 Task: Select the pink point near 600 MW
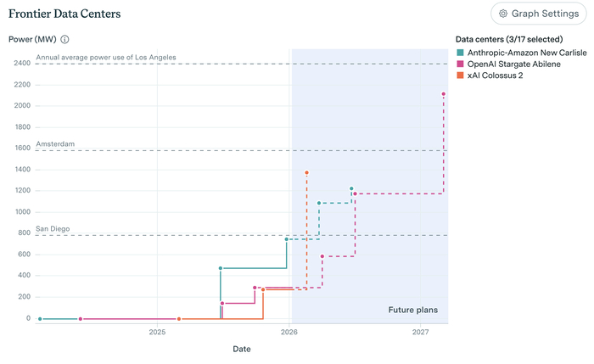tap(322, 256)
